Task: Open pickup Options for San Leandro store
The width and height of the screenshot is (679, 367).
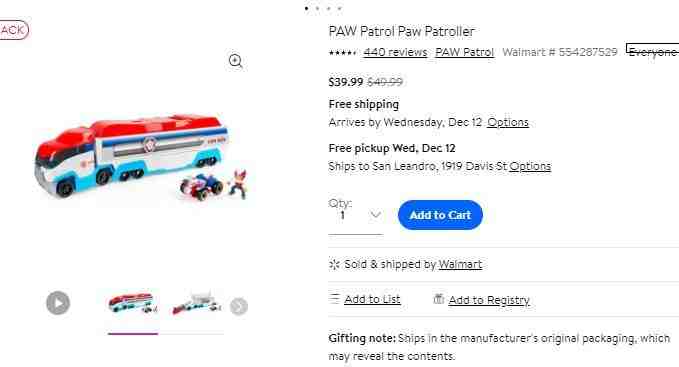Action: [530, 166]
